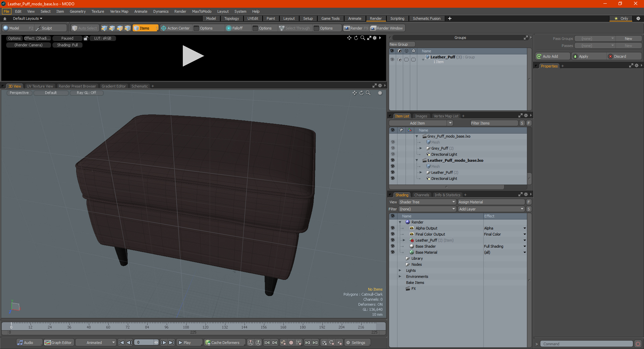Screen dimensions: 644x349
Task: Click the 3D viewport pan icon
Action: [x=355, y=93]
